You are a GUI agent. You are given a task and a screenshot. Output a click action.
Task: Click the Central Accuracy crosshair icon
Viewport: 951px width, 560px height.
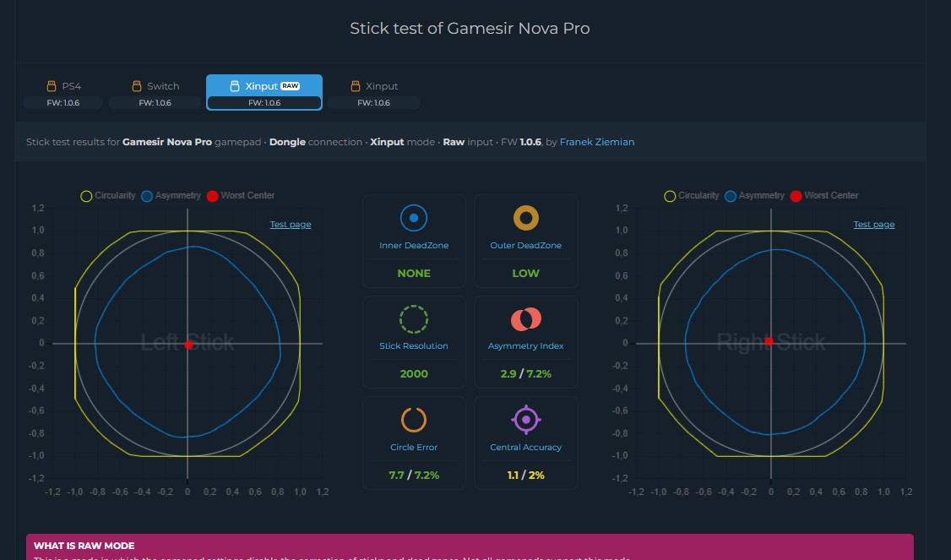526,420
